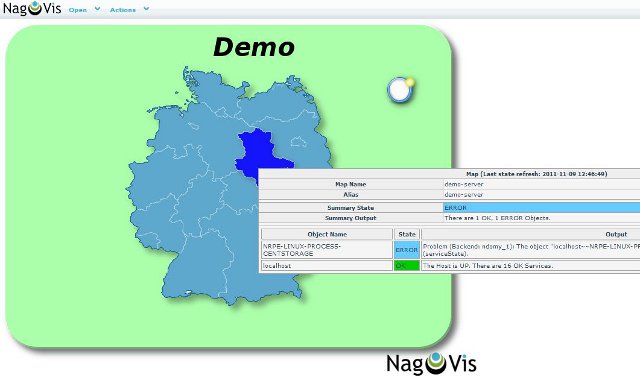Click the State column header
This screenshot has width=640, height=383.
click(x=407, y=234)
